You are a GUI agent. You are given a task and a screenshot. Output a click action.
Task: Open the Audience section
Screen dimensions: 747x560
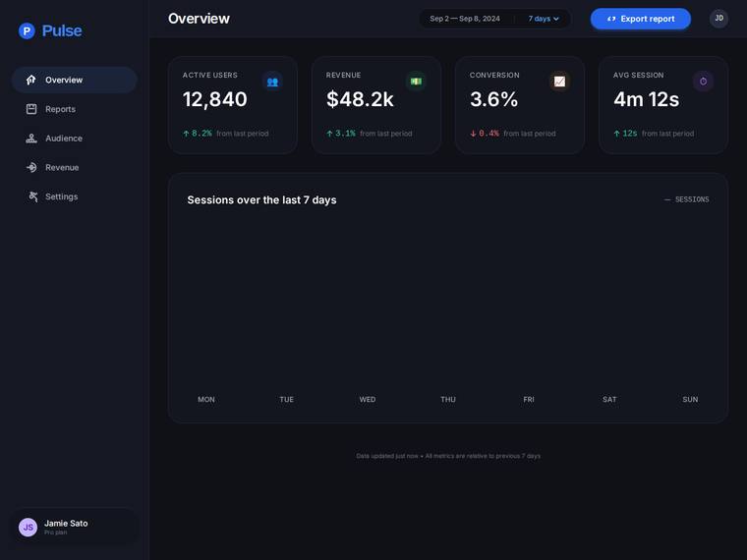pos(75,139)
